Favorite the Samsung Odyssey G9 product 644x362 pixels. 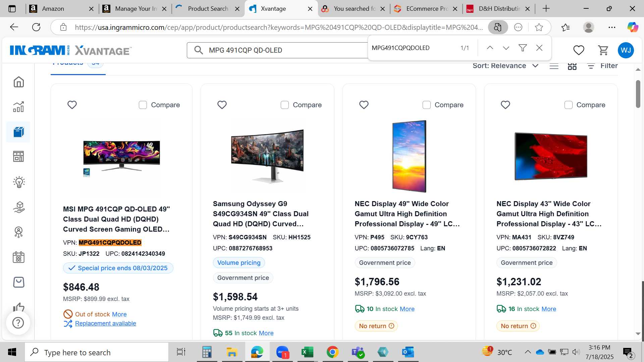[x=222, y=105]
